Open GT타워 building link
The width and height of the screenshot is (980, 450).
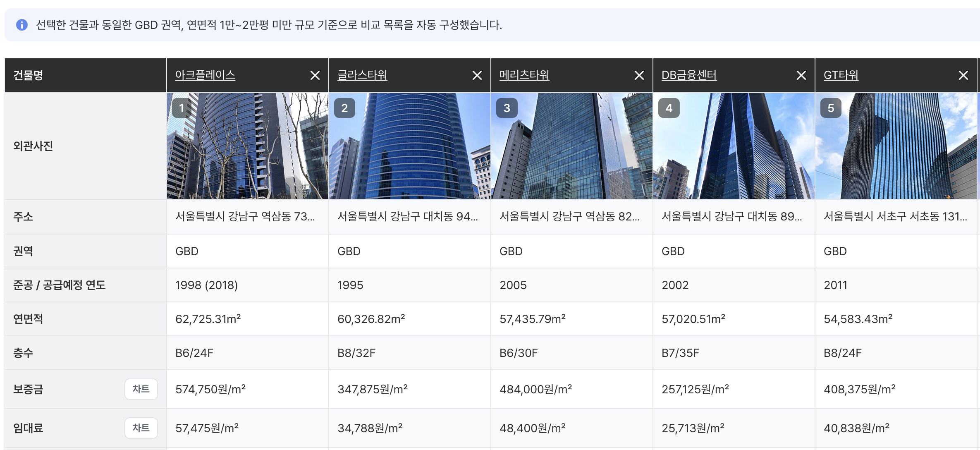(x=841, y=75)
